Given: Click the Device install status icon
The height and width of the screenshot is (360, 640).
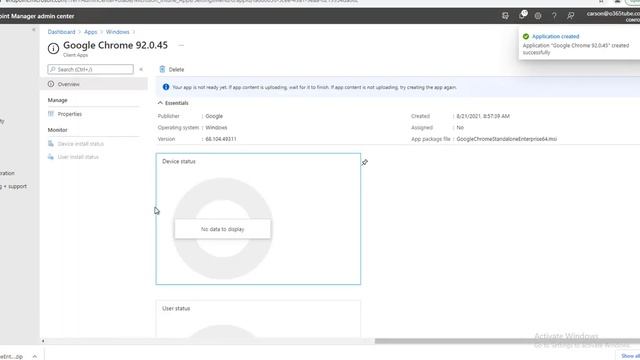Looking at the screenshot, I should (51, 144).
